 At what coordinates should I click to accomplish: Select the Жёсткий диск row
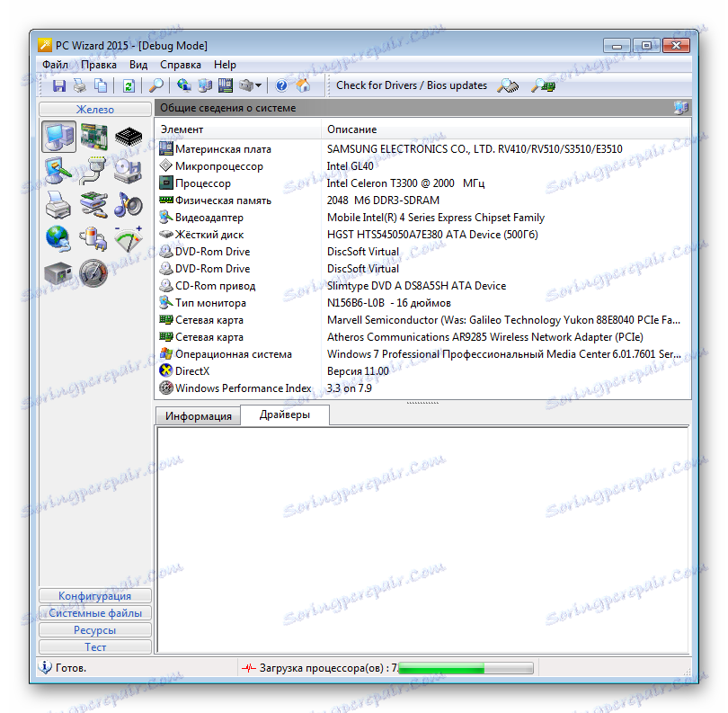(422, 235)
